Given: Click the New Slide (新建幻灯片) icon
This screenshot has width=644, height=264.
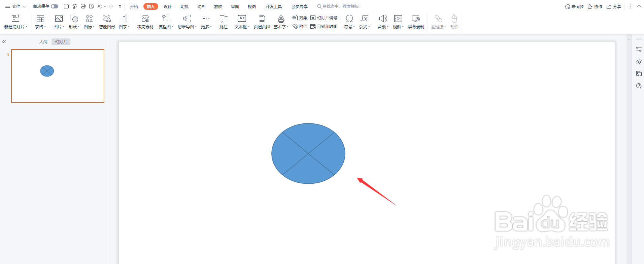Looking at the screenshot, I should point(16,19).
